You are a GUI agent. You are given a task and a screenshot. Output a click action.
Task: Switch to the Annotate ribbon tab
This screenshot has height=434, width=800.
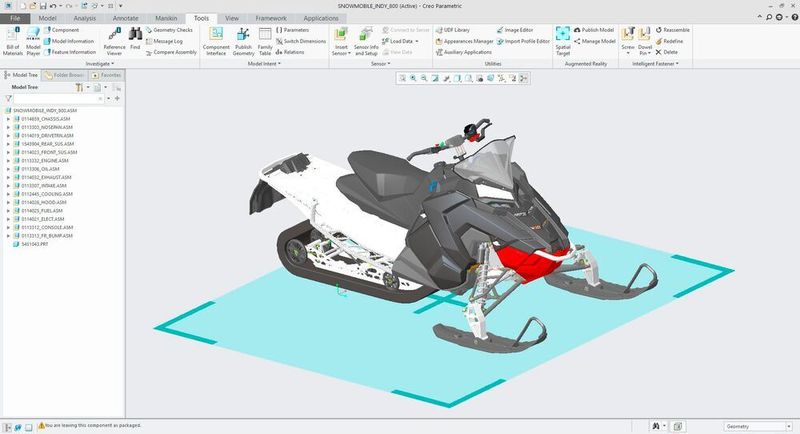point(126,18)
